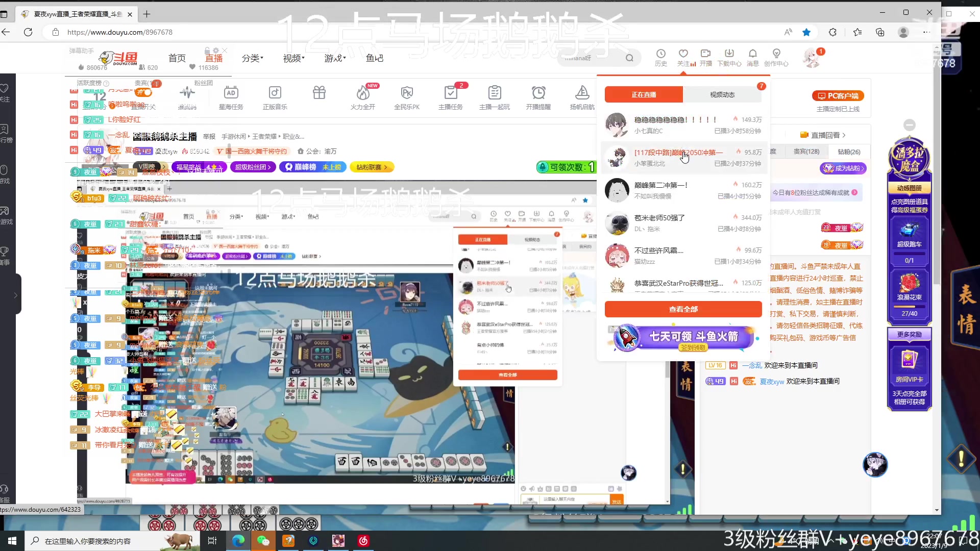Open the Windows Start menu
The height and width of the screenshot is (551, 980).
pyautogui.click(x=12, y=541)
